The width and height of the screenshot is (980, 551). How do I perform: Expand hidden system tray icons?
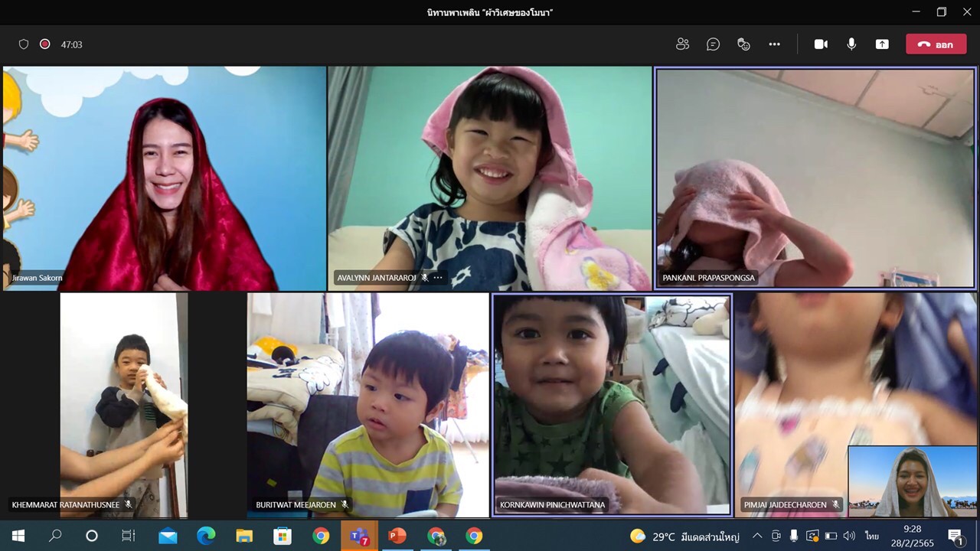pos(757,536)
